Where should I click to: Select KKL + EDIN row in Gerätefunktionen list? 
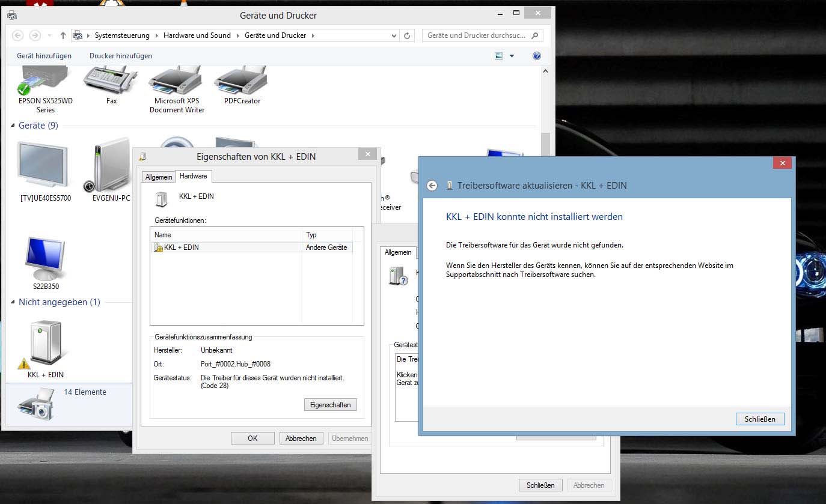point(228,247)
